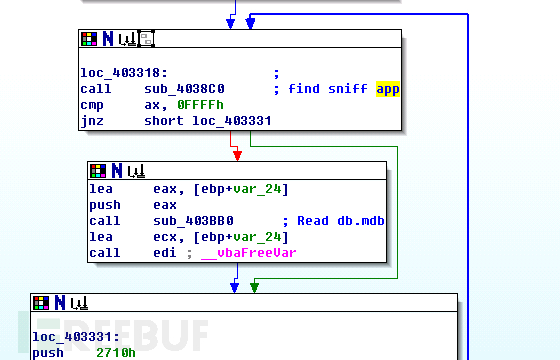Click N rename icon in loc_403331 node
The width and height of the screenshot is (560, 360).
(x=60, y=303)
